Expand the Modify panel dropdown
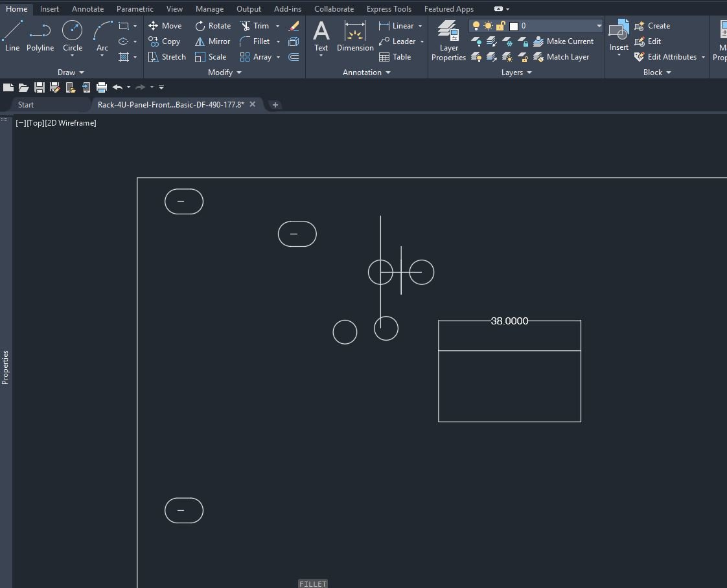Viewport: 727px width, 588px height. coord(225,73)
